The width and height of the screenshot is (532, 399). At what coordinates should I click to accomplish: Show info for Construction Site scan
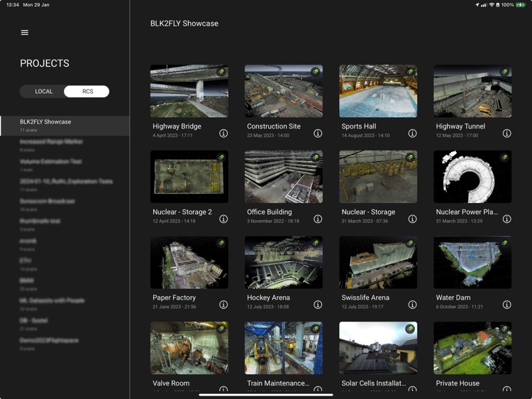coord(318,133)
